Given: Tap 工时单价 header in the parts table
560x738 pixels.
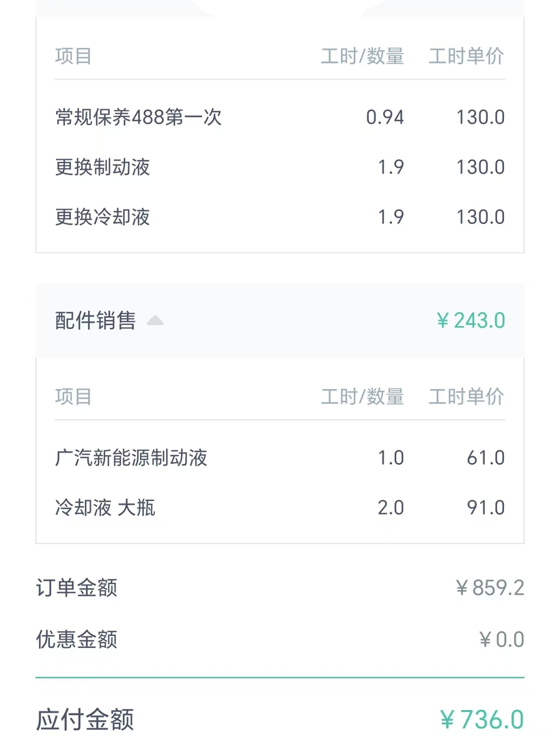Looking at the screenshot, I should pyautogui.click(x=466, y=397).
